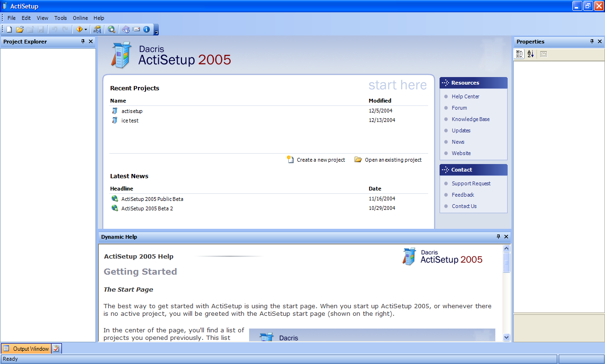This screenshot has height=364, width=605.
Task: Click the Contact Us link
Action: (x=464, y=206)
